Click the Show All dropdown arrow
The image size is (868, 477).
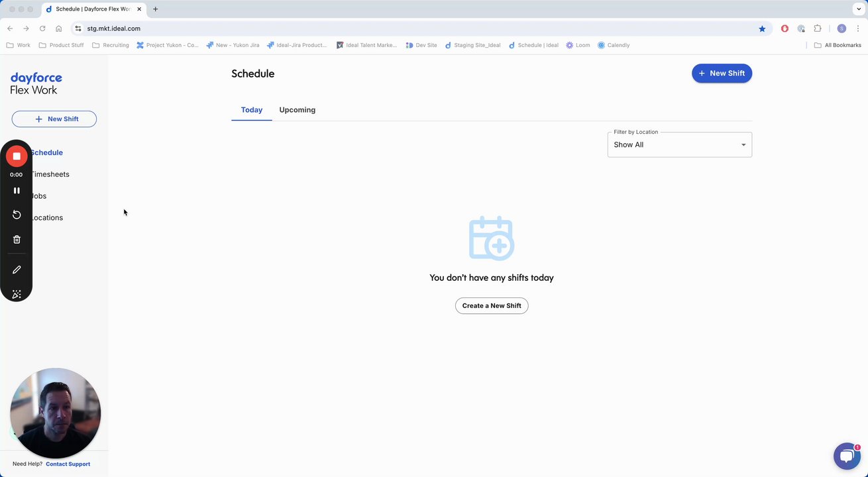(x=743, y=144)
